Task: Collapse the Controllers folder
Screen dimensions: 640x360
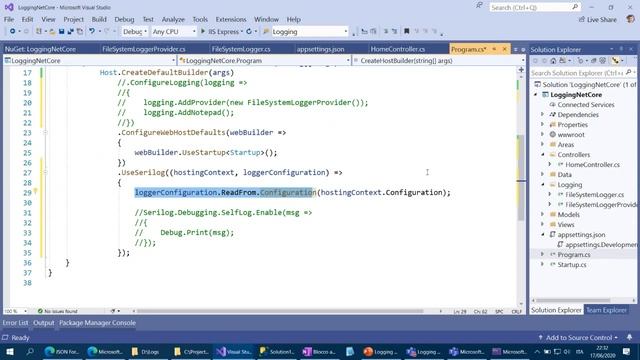Action: click(x=543, y=155)
